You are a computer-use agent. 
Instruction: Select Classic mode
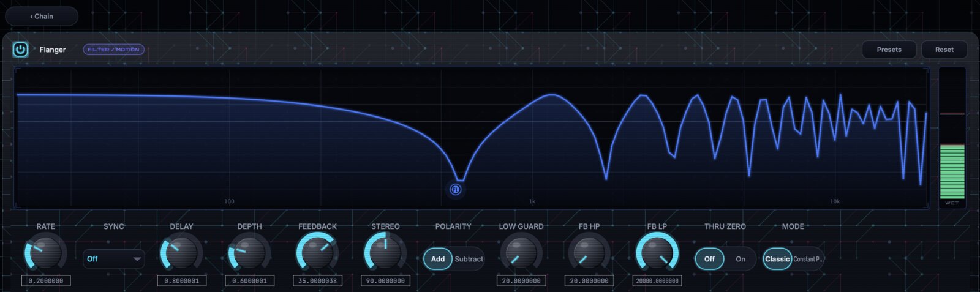(x=777, y=259)
